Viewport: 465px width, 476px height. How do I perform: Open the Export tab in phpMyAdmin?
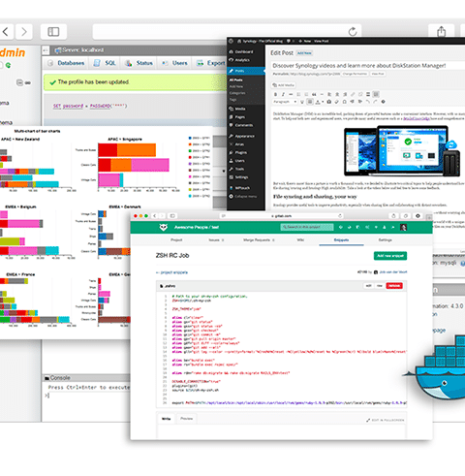click(211, 63)
